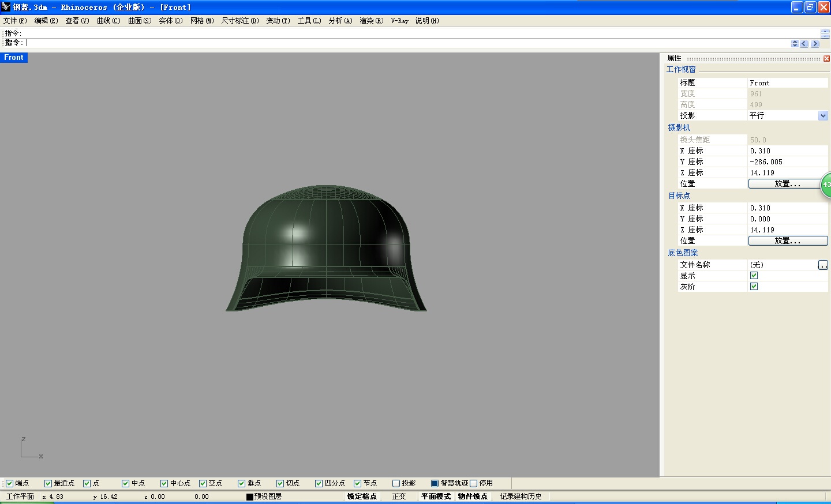831x504 pixels.
Task: Click the 工作视窗 section header
Action: [681, 70]
